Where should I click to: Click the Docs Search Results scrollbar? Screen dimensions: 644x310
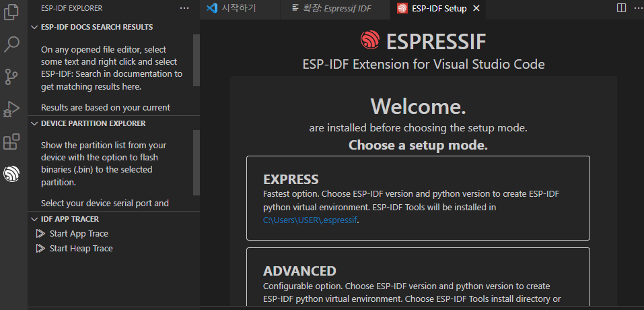(196, 60)
